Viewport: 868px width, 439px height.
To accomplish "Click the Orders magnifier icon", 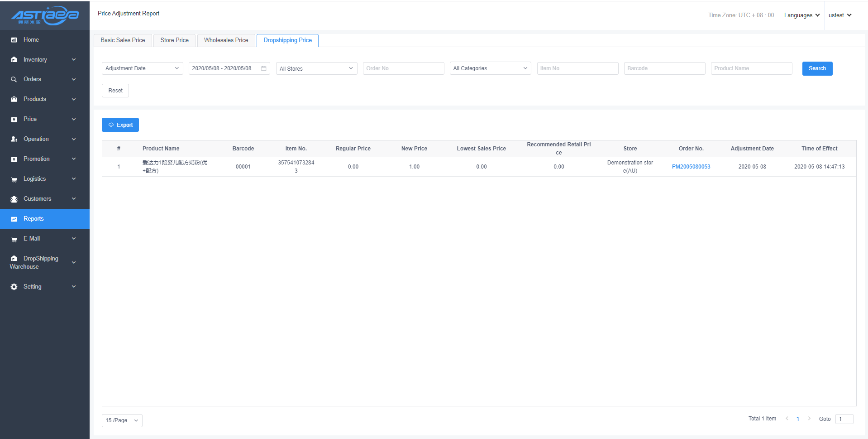I will coord(14,79).
